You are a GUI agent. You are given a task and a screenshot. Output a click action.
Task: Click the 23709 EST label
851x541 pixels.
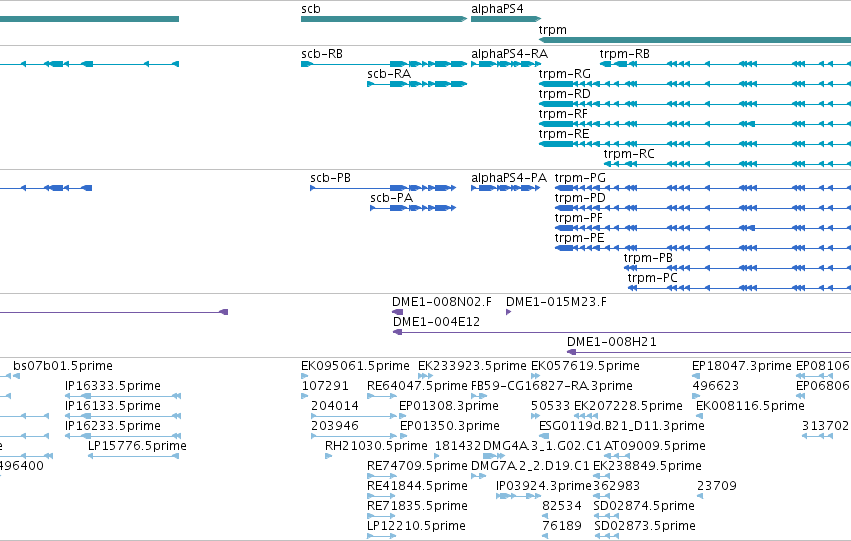coord(717,486)
